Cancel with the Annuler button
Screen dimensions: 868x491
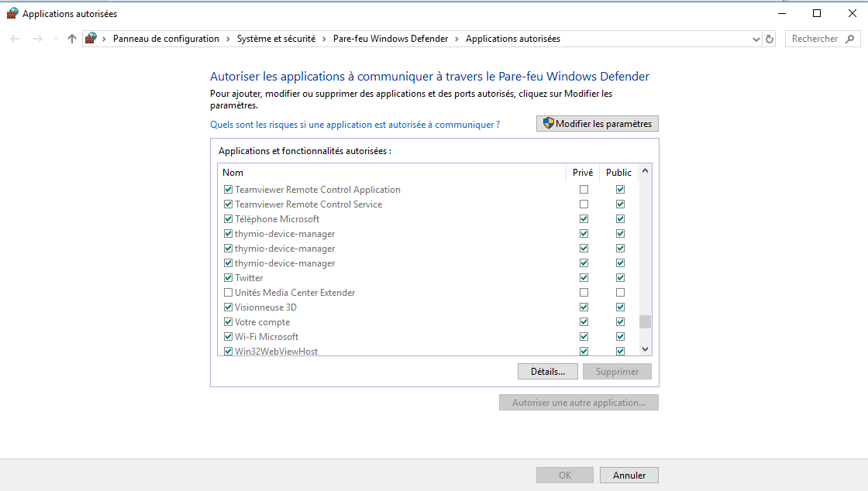tap(629, 475)
